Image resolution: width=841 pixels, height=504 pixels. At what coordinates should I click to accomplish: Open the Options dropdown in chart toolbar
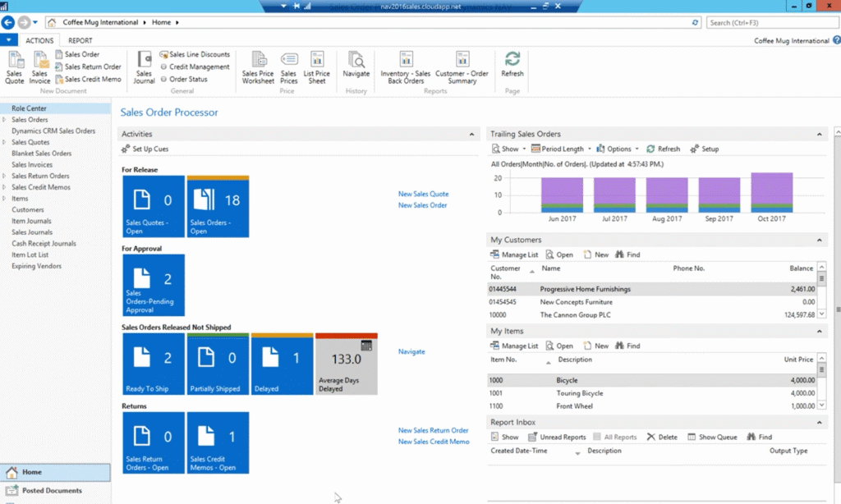coord(618,149)
